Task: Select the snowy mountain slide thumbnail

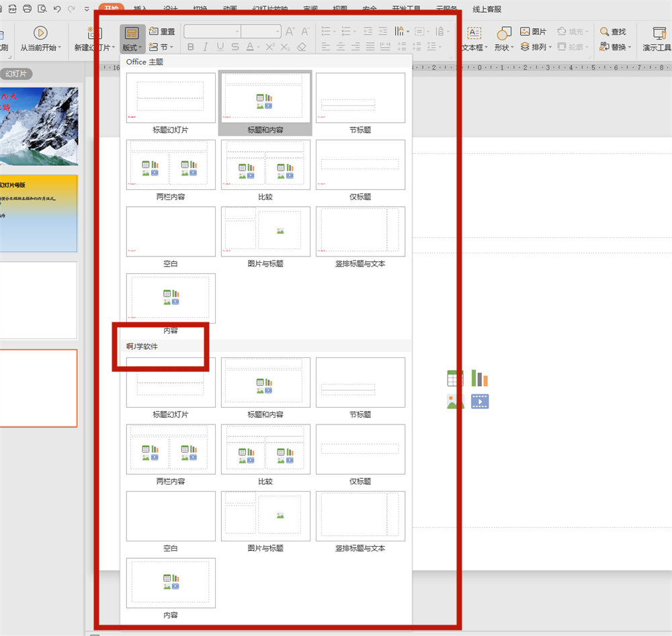Action: pos(39,126)
